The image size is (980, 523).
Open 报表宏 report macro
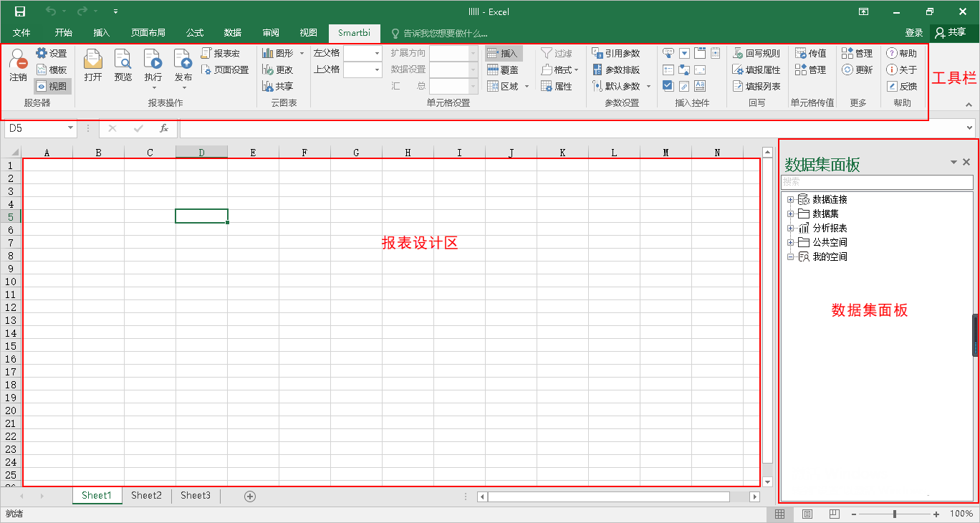point(221,53)
